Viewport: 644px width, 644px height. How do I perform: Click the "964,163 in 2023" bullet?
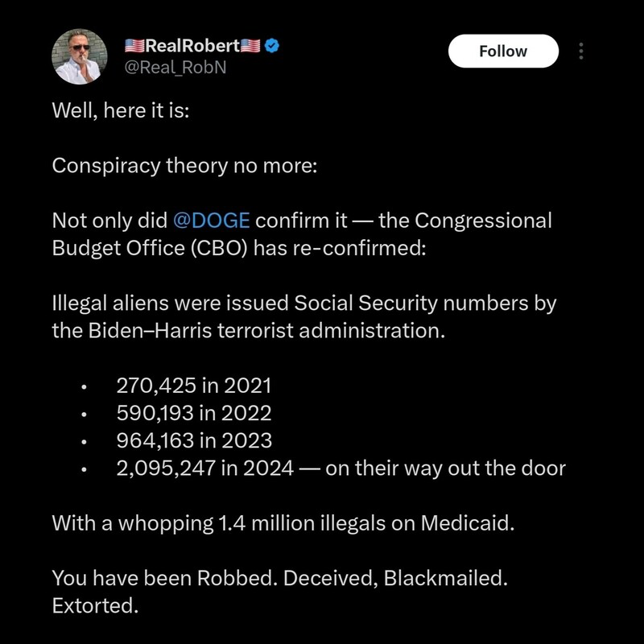click(194, 440)
